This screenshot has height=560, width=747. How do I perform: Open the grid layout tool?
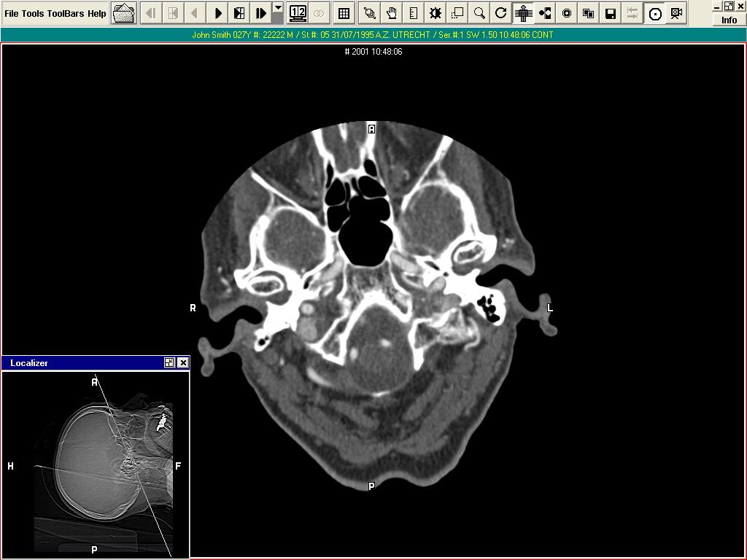coord(344,13)
